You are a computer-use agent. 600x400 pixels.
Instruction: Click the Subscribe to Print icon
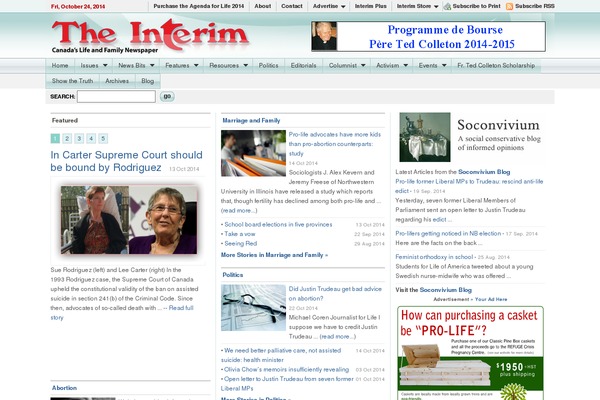click(447, 7)
